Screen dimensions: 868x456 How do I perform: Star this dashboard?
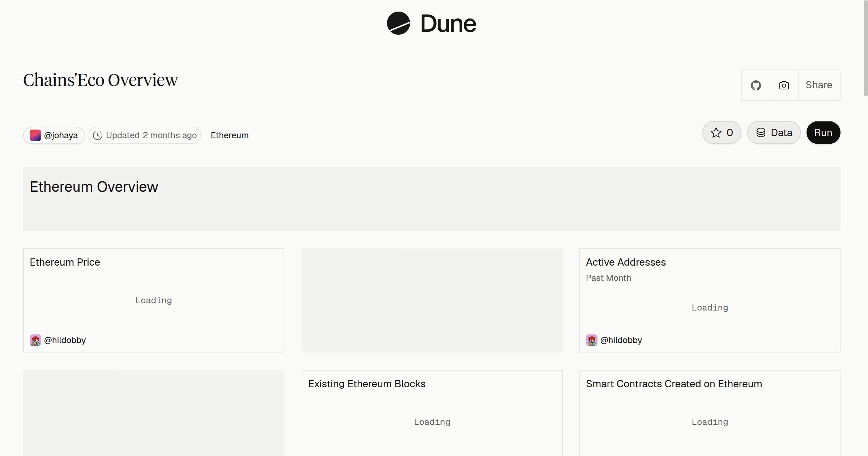point(722,132)
